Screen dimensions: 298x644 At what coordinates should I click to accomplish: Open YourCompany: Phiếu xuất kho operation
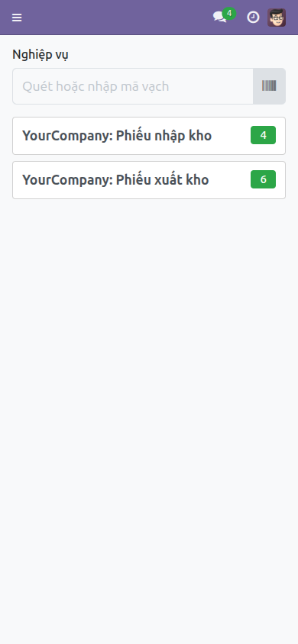(149, 180)
